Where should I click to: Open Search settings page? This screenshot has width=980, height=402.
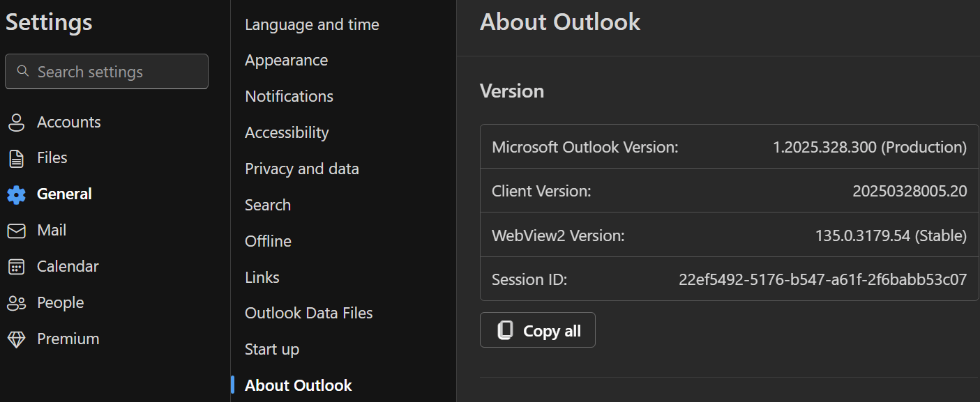[x=268, y=205]
